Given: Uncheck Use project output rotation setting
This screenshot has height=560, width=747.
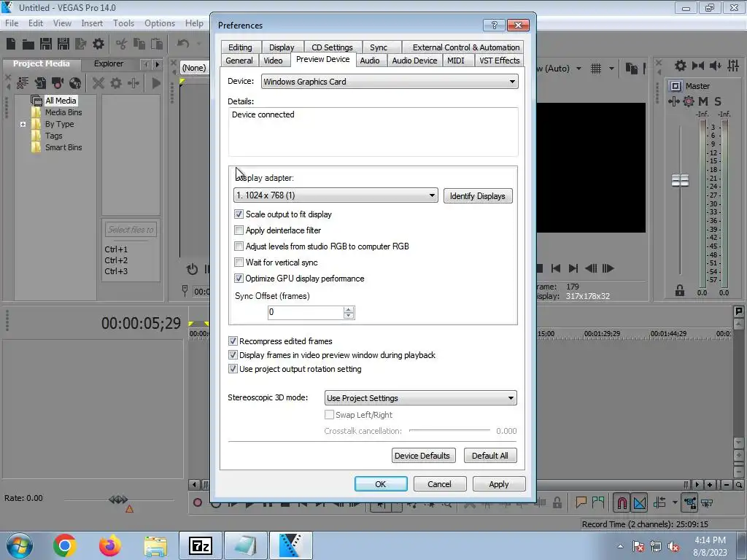Looking at the screenshot, I should (233, 369).
